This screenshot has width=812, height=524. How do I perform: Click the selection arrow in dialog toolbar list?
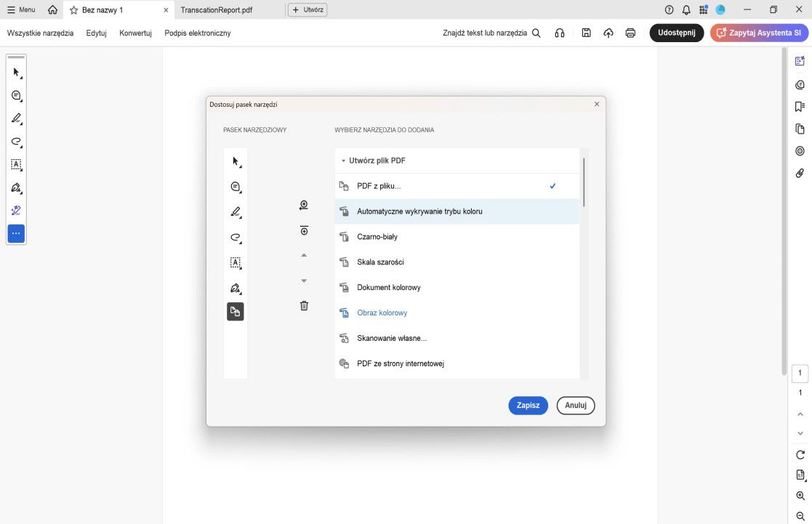[236, 161]
